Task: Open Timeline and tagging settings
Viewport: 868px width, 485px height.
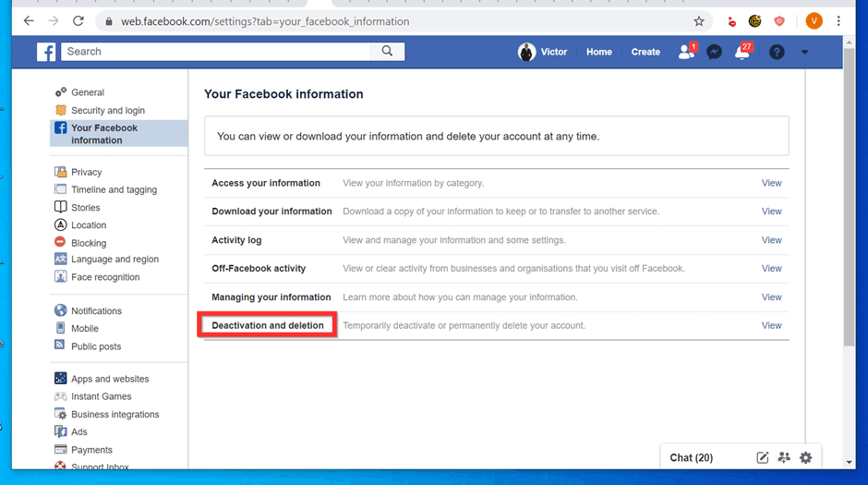Action: tap(114, 189)
